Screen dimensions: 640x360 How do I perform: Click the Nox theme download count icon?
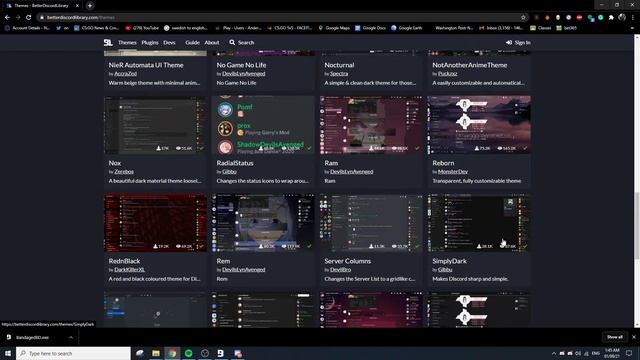158,148
